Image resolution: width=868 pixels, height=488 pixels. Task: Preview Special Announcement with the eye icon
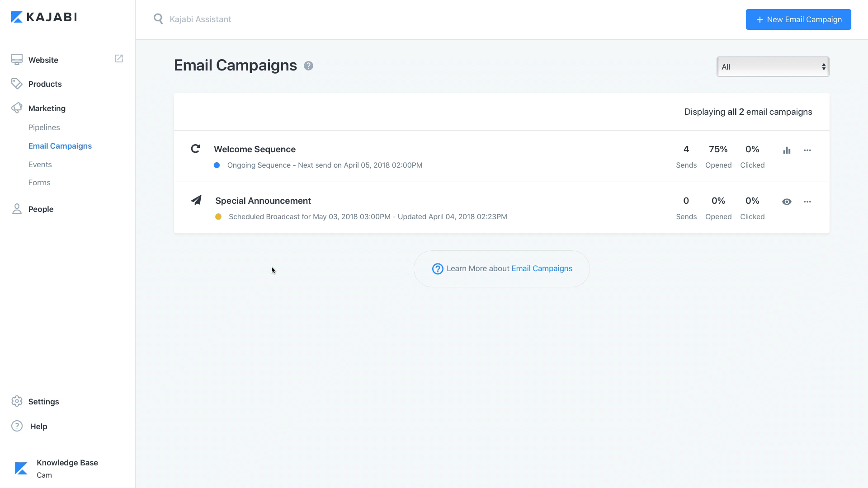click(787, 202)
